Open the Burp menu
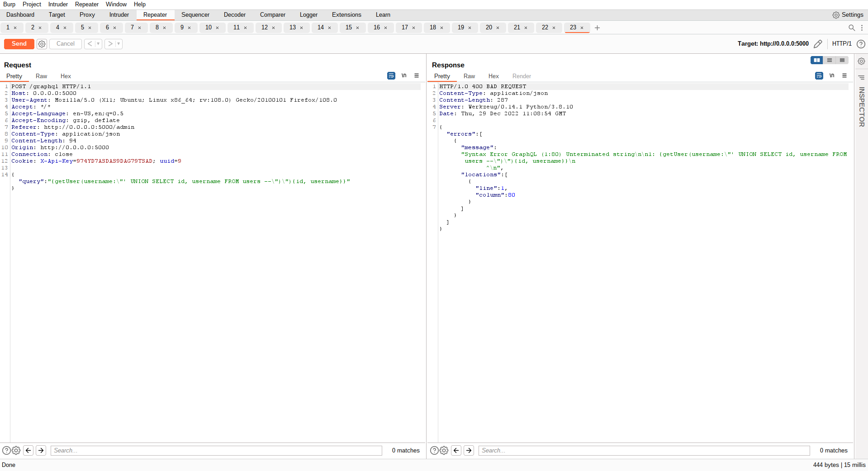The width and height of the screenshot is (868, 471). point(9,4)
